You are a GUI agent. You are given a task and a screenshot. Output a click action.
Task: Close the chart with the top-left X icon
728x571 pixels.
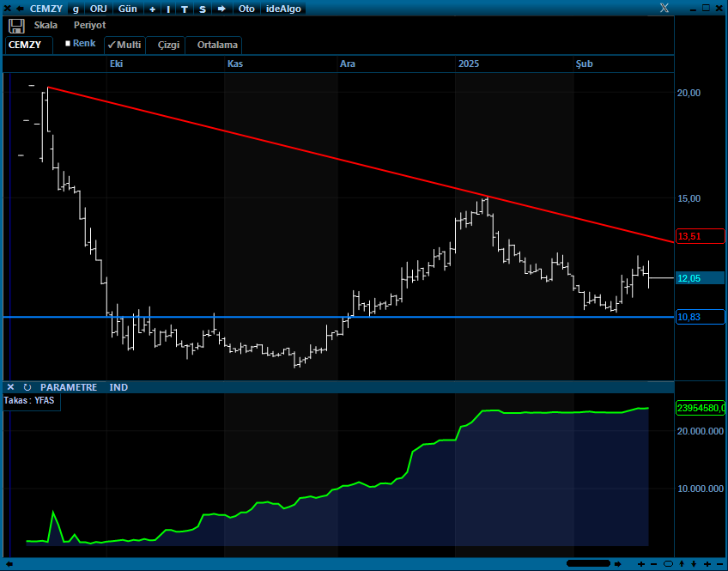click(x=7, y=9)
